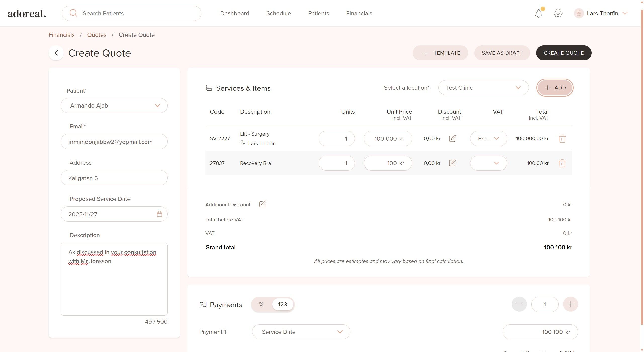The height and width of the screenshot is (352, 644).
Task: Click the Quotes breadcrumb link
Action: (x=97, y=35)
